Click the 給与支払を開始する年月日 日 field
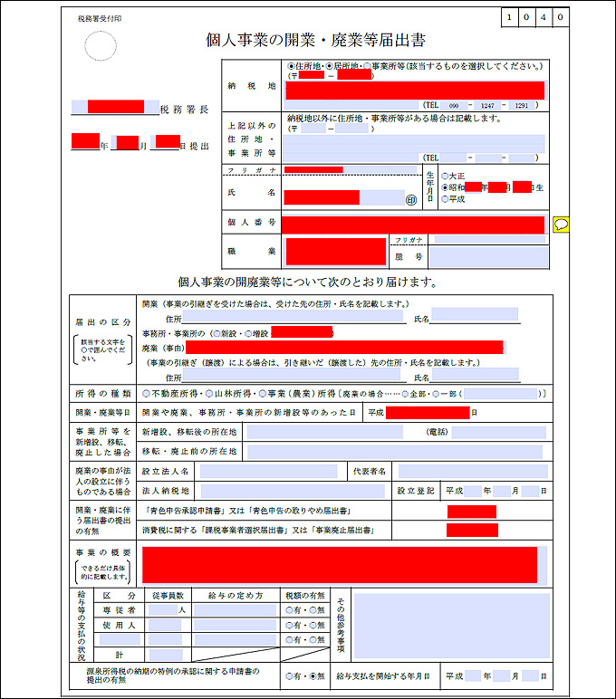The width and height of the screenshot is (616, 699). click(530, 676)
